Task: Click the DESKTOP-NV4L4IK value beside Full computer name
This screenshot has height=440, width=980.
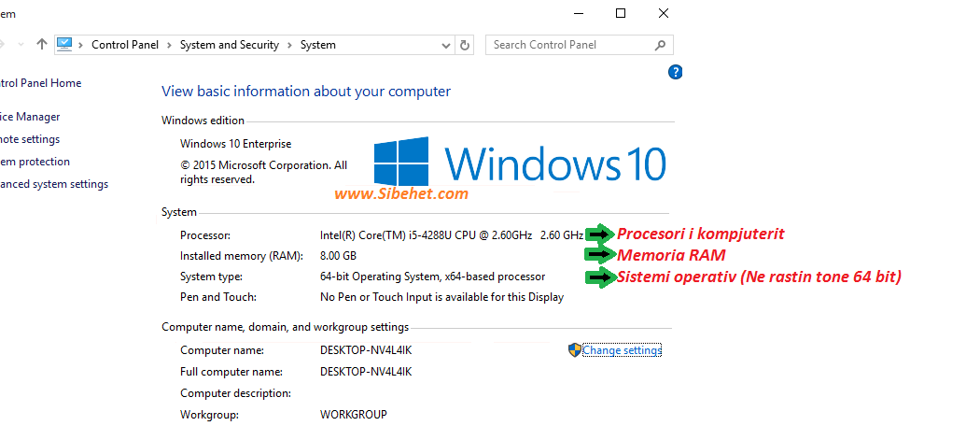Action: 366,372
